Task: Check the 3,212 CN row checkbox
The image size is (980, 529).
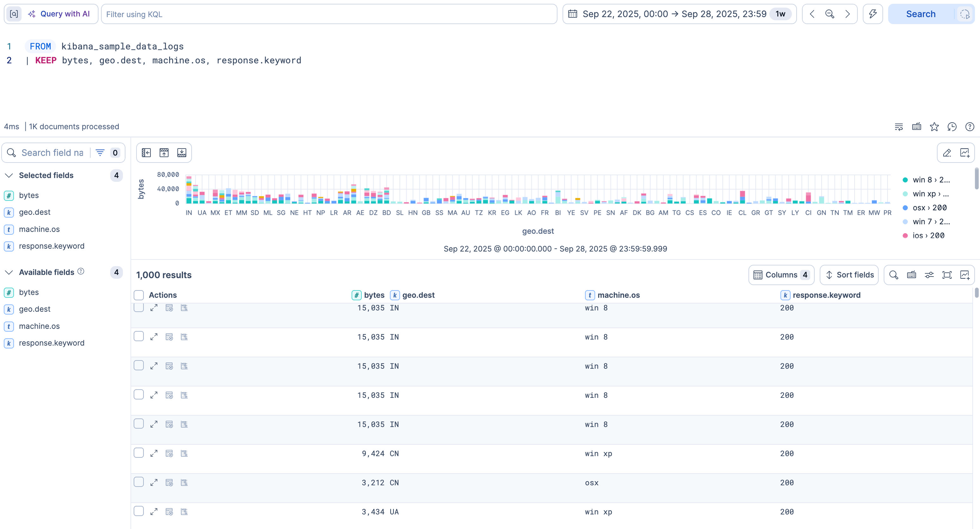Action: coord(139,482)
